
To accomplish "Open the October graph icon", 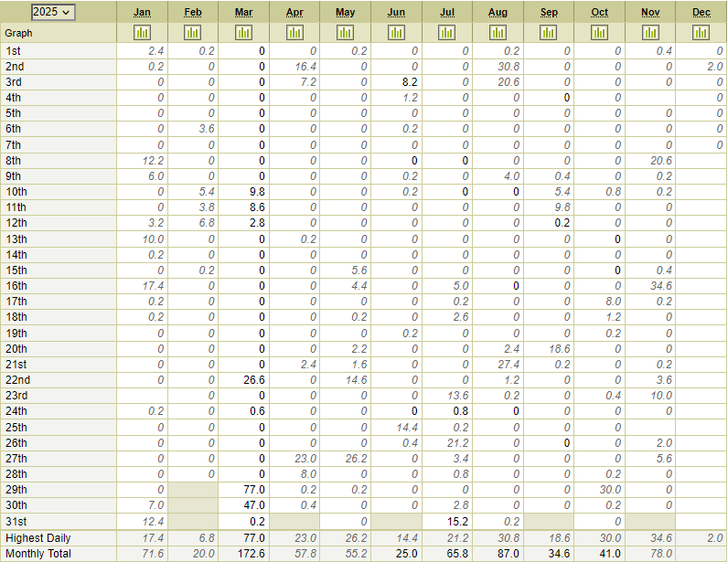I will tap(599, 32).
